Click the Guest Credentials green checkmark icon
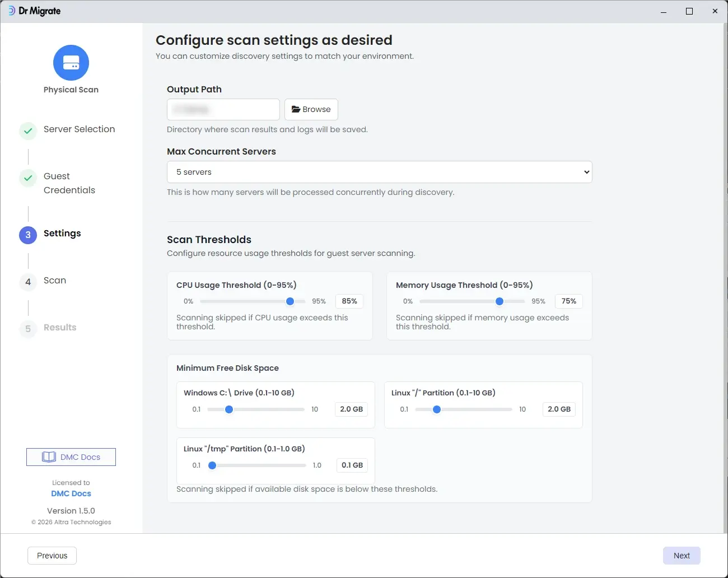Screen dimensions: 728x578 click(x=28, y=178)
